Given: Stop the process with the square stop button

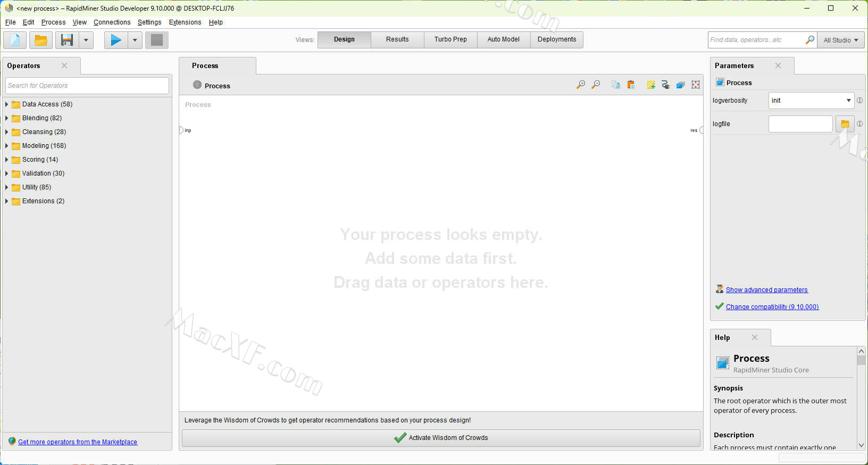Looking at the screenshot, I should coord(157,40).
